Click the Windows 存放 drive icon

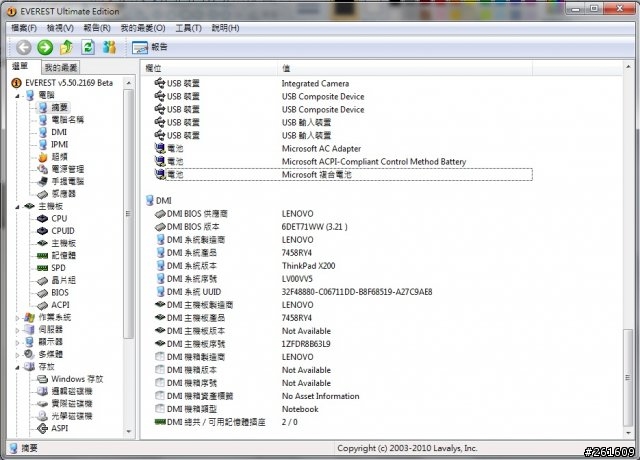pos(42,379)
